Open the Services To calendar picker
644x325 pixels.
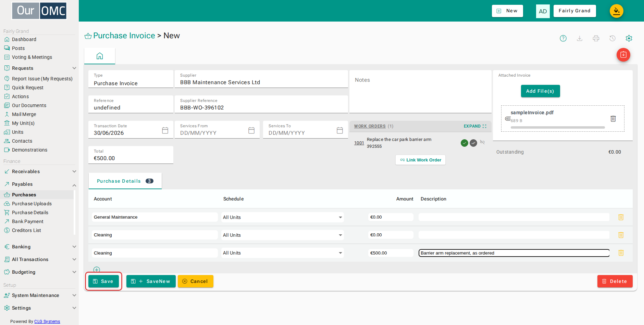click(x=340, y=130)
